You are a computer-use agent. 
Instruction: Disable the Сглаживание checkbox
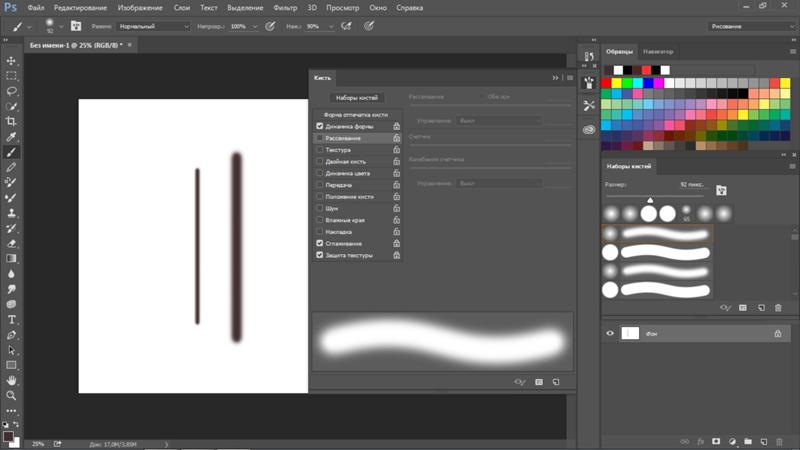[319, 243]
